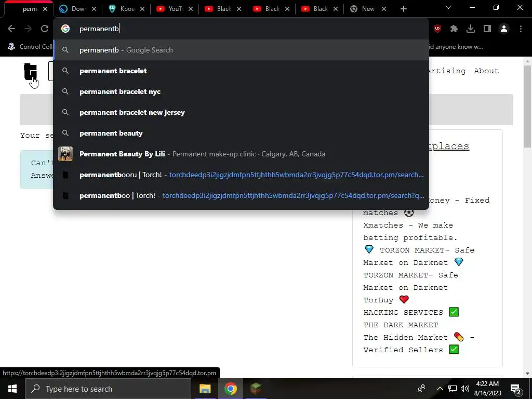Image resolution: width=532 pixels, height=399 pixels.
Task: Open Chrome from the taskbar
Action: 230,389
